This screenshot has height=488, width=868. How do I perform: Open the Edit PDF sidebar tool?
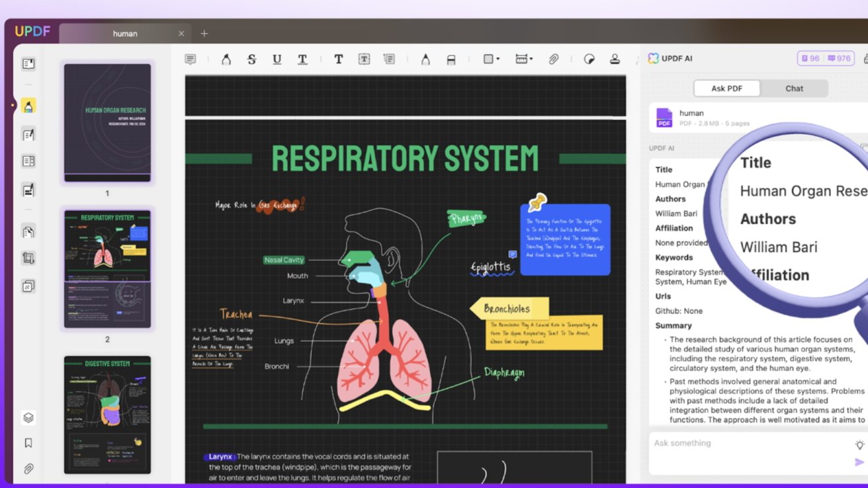click(x=28, y=135)
